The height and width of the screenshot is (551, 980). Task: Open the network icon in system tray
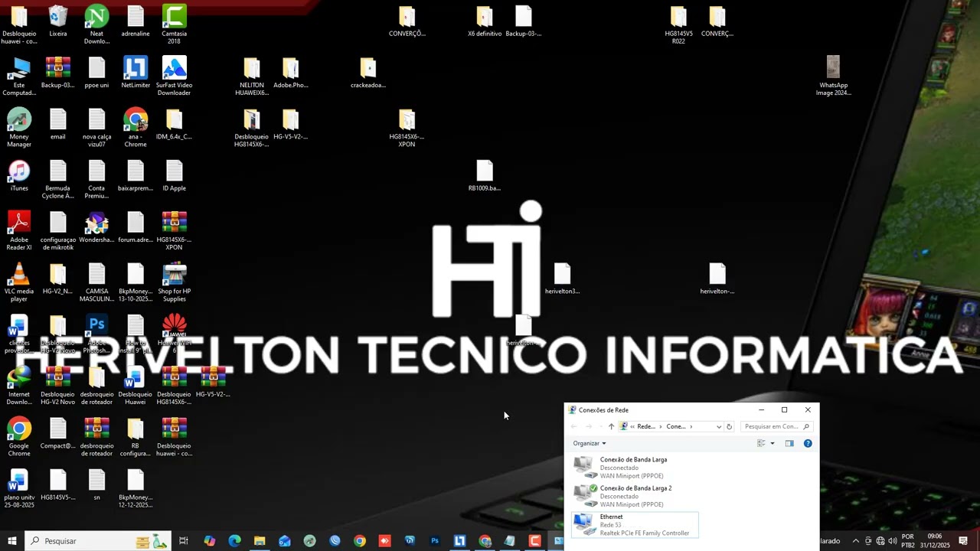[x=880, y=541]
